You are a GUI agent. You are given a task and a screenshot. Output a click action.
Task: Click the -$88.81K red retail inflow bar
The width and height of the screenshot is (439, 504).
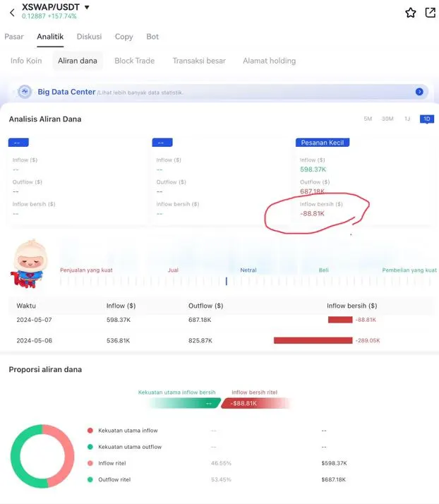255,403
